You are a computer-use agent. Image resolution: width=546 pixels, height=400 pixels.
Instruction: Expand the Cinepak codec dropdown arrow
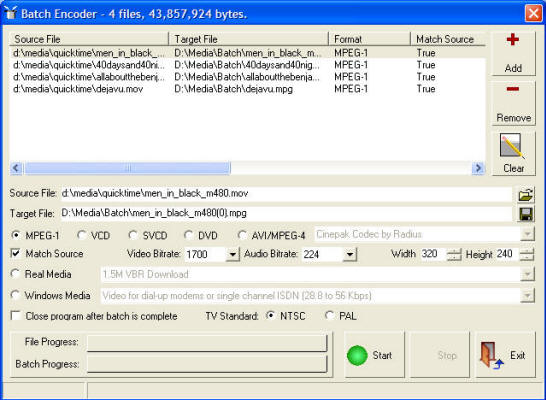tap(528, 234)
